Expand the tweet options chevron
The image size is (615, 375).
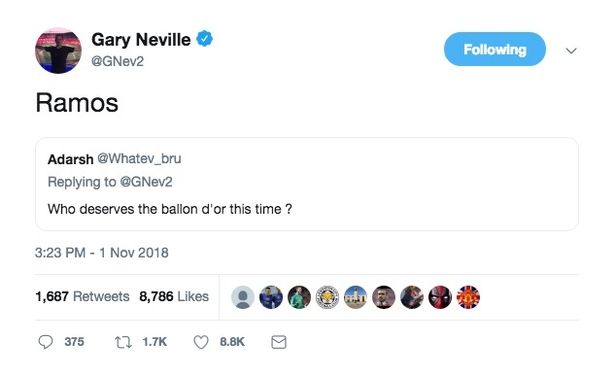pos(571,51)
